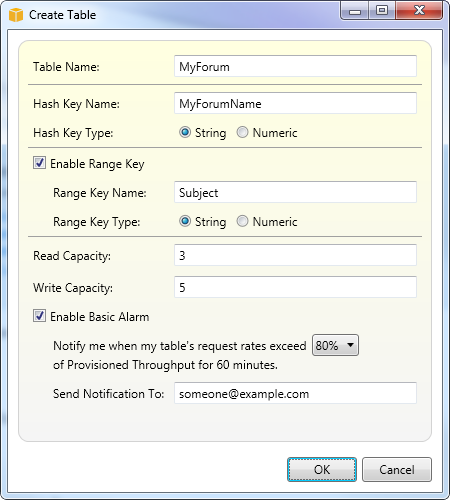Click the Cancel button

(x=397, y=469)
